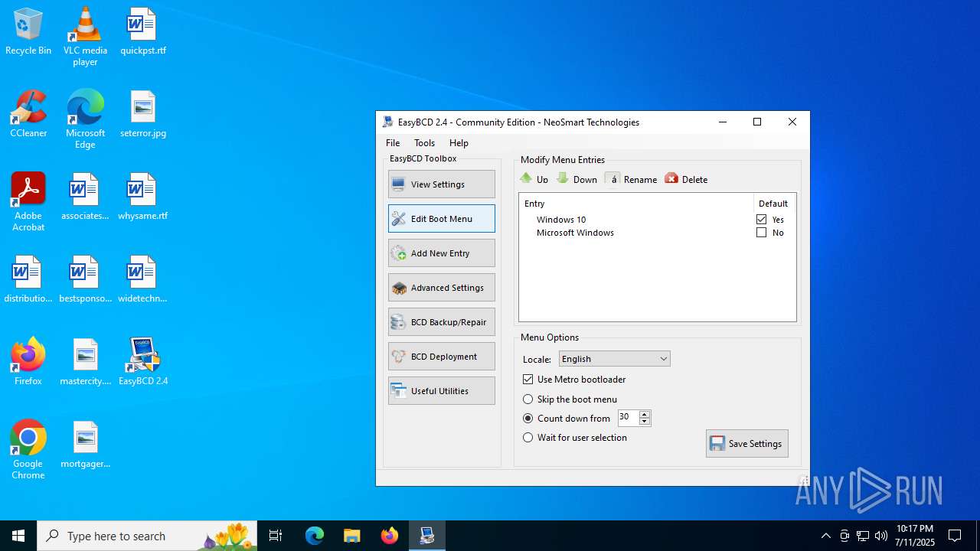Click the Entry column header
The image size is (980, 551).
coord(636,204)
